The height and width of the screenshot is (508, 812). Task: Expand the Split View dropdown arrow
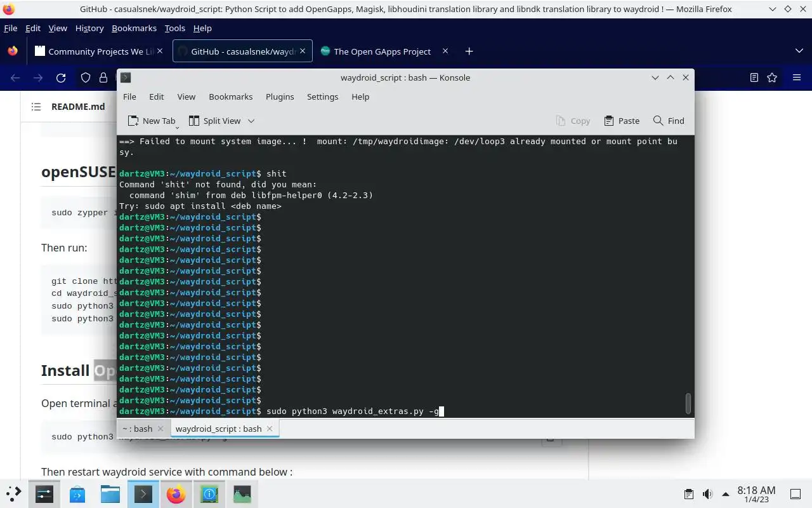[251, 121]
